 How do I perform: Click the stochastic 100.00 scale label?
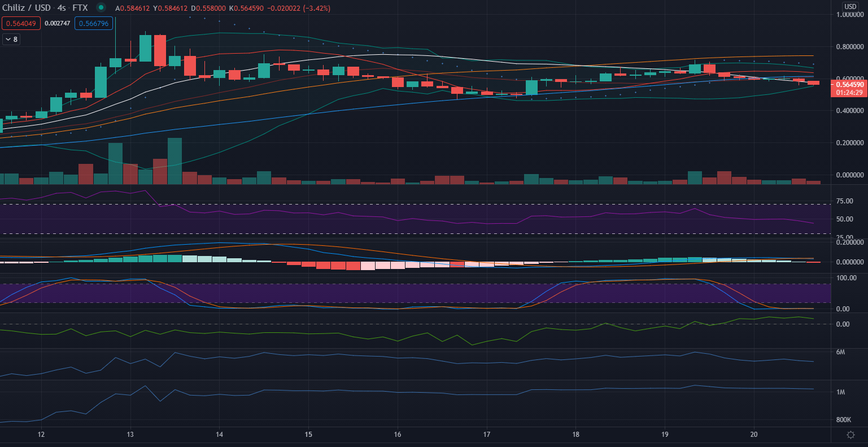[x=846, y=279]
